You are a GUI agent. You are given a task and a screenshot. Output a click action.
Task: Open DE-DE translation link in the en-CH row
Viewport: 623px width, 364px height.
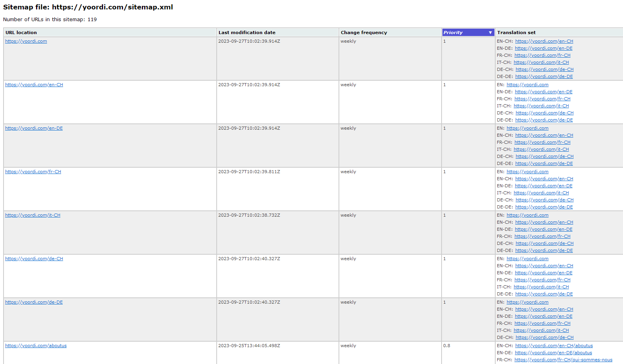click(x=544, y=120)
